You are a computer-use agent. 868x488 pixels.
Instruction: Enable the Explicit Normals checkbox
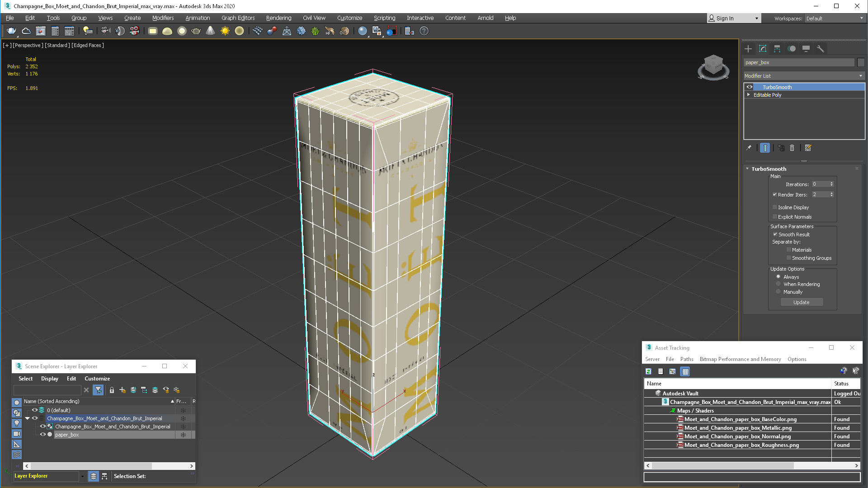[775, 217]
